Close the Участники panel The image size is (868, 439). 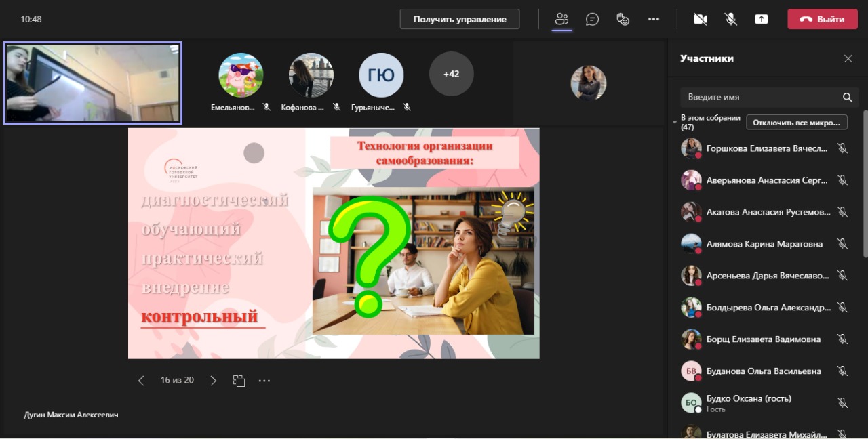pyautogui.click(x=848, y=58)
